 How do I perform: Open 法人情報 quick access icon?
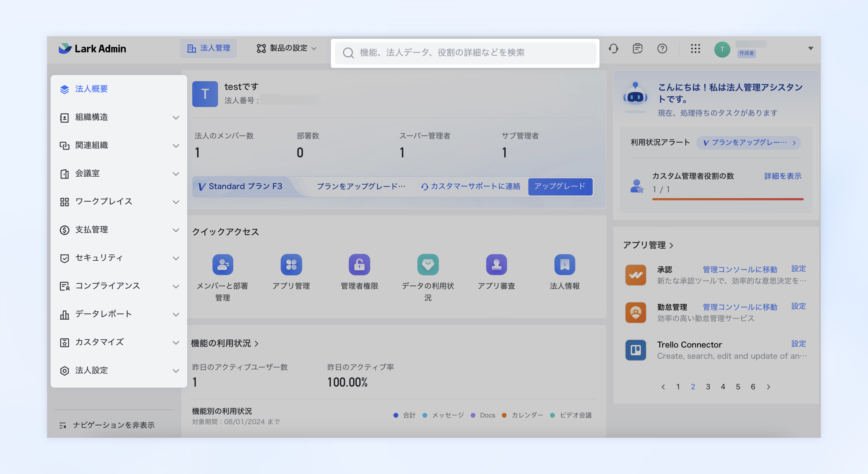[564, 265]
